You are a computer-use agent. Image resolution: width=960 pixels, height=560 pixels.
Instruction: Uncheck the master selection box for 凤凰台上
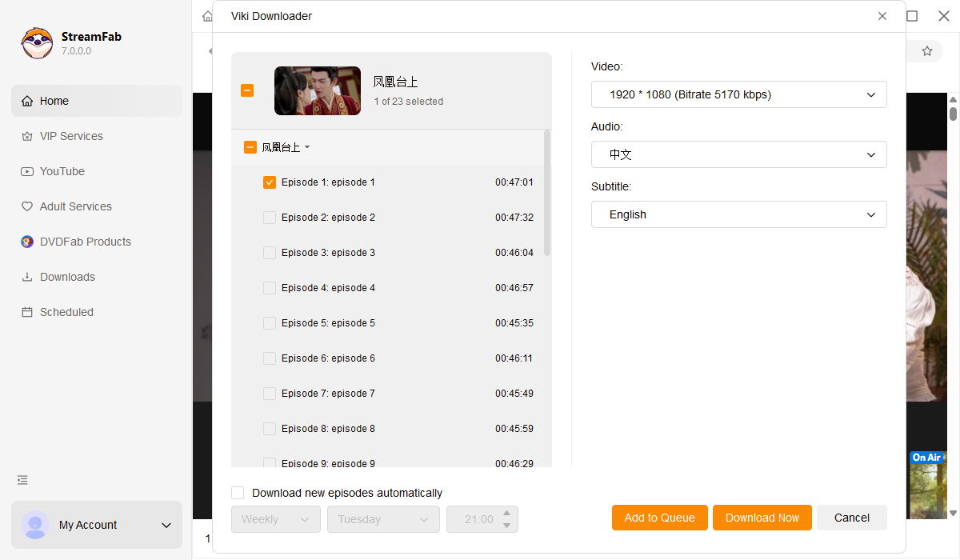pyautogui.click(x=247, y=90)
